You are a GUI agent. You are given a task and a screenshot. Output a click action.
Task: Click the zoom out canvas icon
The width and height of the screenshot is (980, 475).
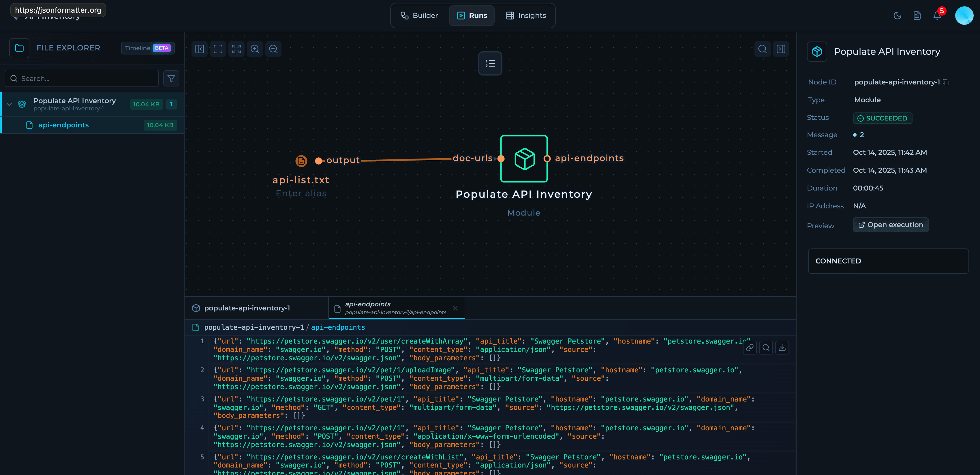[x=273, y=49]
